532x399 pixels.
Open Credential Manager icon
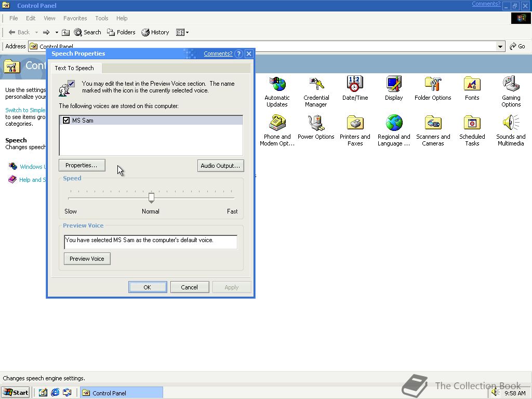pyautogui.click(x=316, y=91)
